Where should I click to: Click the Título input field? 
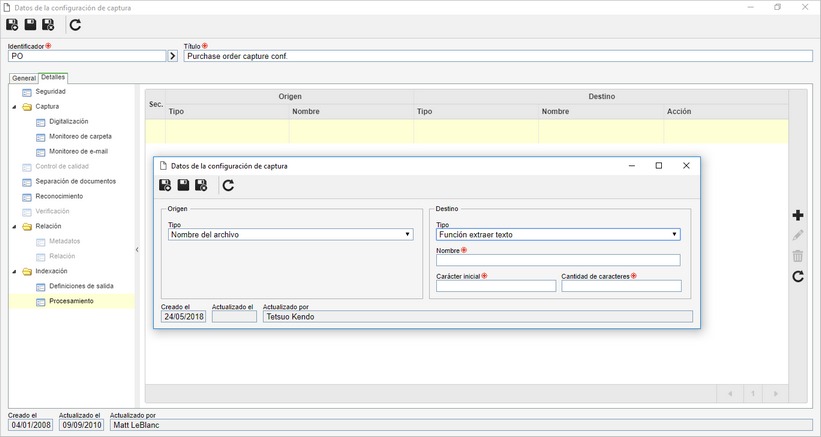[498, 56]
